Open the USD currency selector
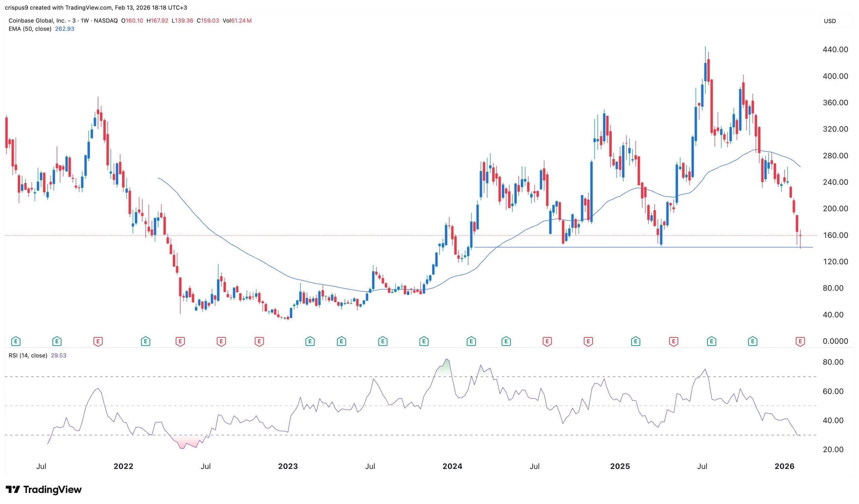 pyautogui.click(x=830, y=21)
